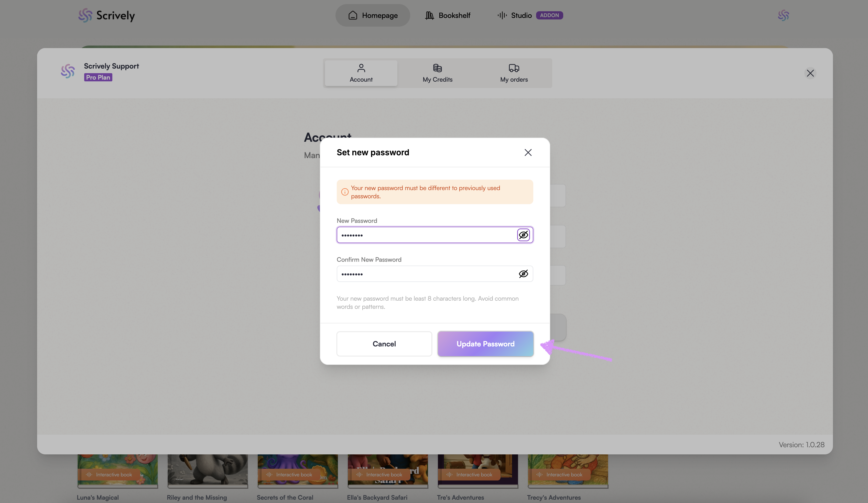Click the ADDON badge next to Studio

point(549,16)
